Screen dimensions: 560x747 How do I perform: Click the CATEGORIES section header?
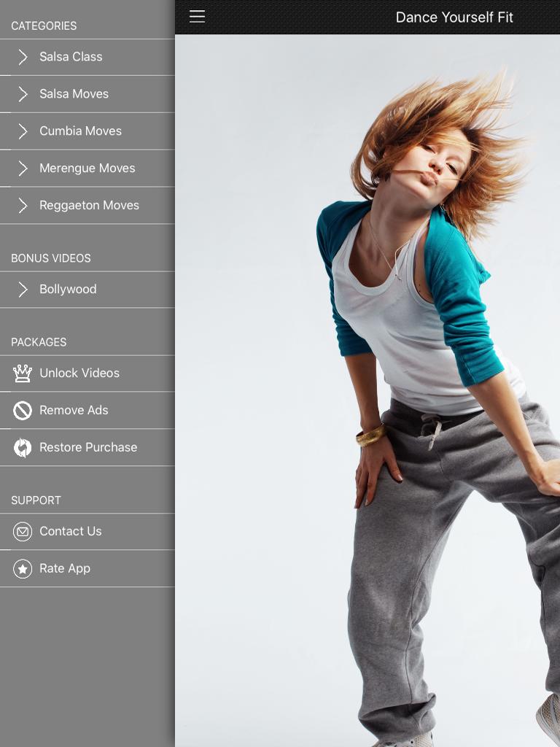[44, 26]
